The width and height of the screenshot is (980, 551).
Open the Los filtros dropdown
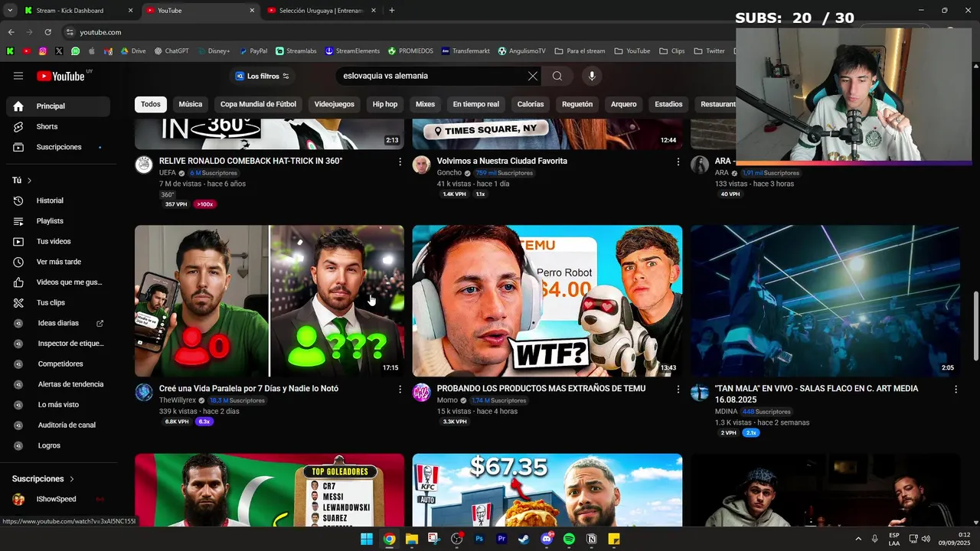(x=263, y=76)
